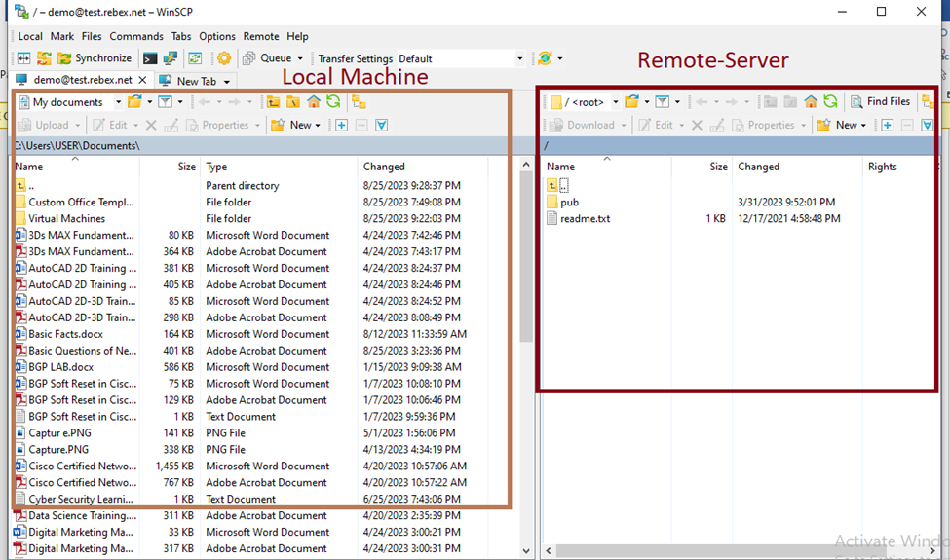Refresh the local panel file list
This screenshot has width=950, height=560.
pyautogui.click(x=333, y=101)
